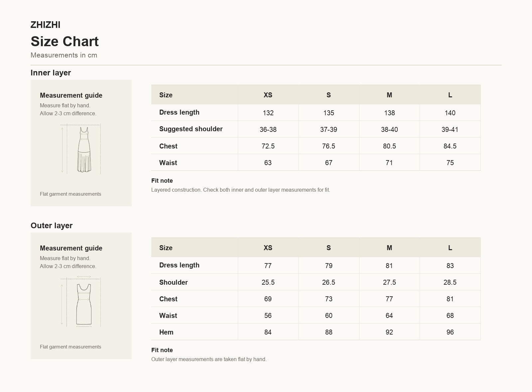The image size is (532, 392).
Task: Select XS column header in inner table
Action: (268, 95)
